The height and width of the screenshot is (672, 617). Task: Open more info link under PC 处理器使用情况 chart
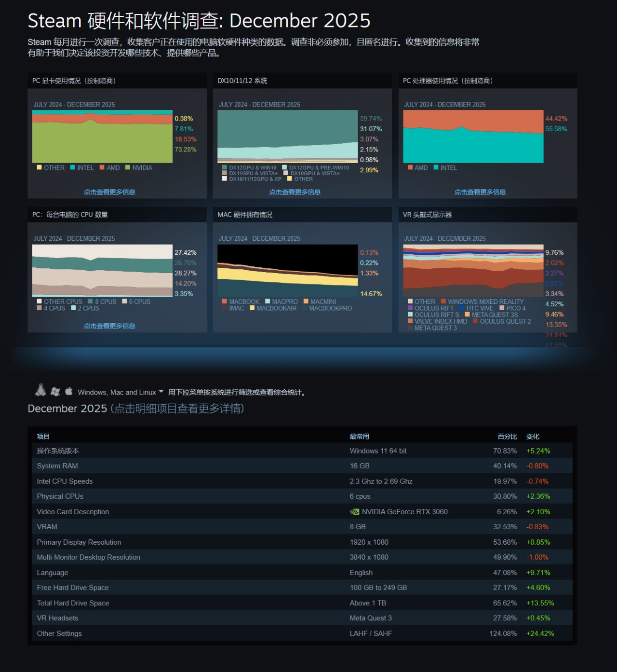480,192
